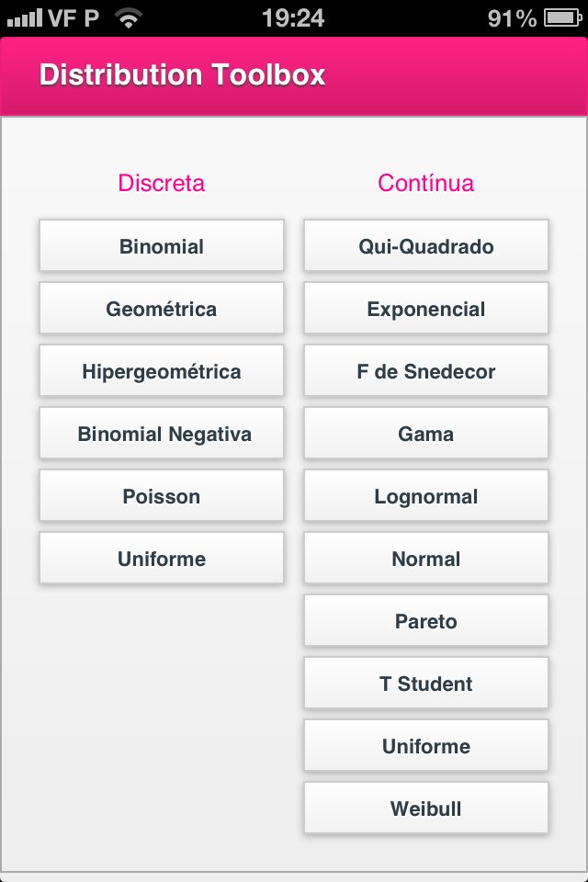Select the Weibull distribution
Image resolution: width=588 pixels, height=882 pixels.
[425, 808]
